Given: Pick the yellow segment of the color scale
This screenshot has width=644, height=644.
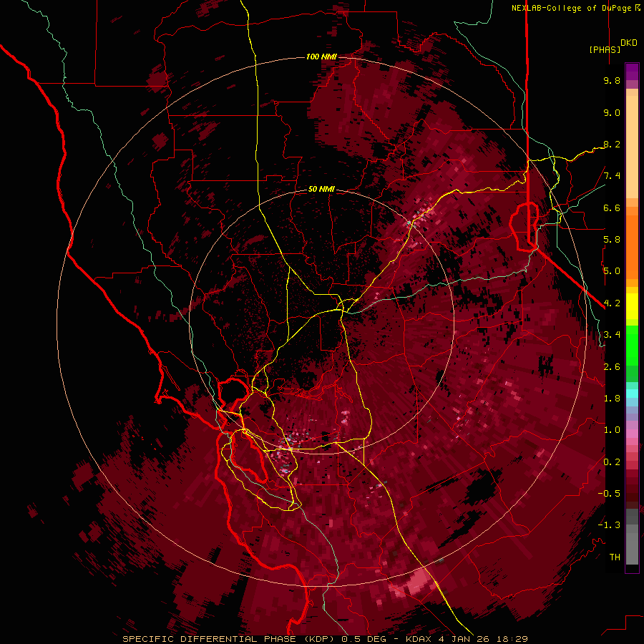Looking at the screenshot, I should click(x=632, y=306).
